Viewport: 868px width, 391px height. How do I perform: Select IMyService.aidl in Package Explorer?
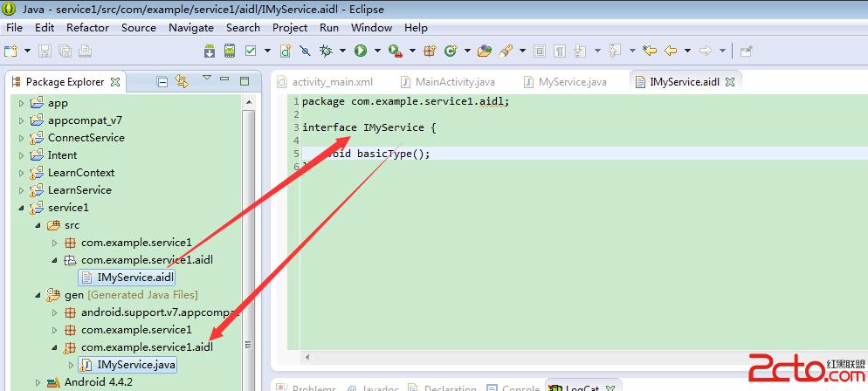(127, 277)
